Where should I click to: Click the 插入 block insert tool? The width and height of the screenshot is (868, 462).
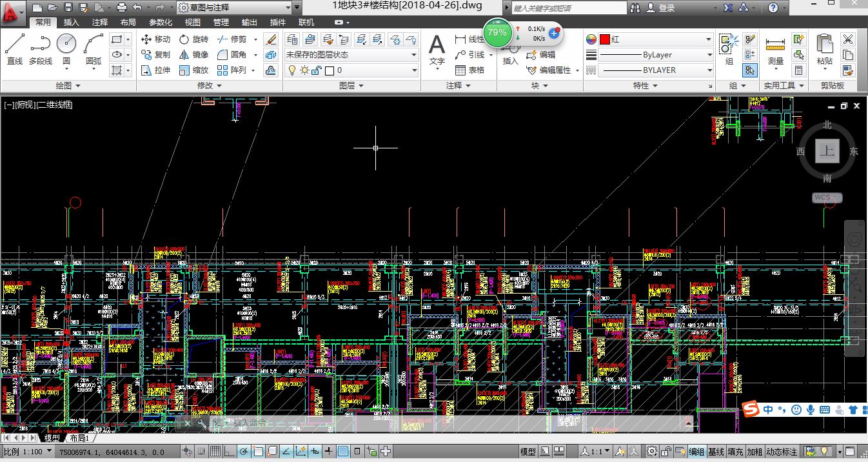pyautogui.click(x=510, y=55)
